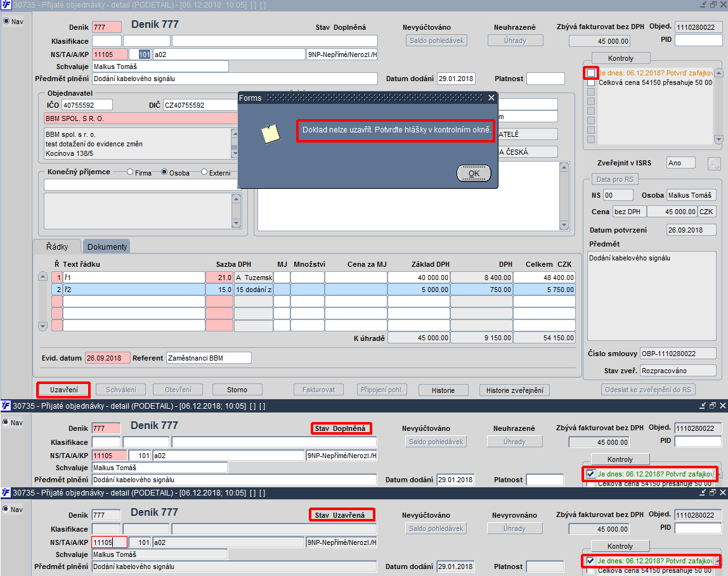Click the app icon in the middle window title bar
Screen dimensions: 728x576
point(6,406)
